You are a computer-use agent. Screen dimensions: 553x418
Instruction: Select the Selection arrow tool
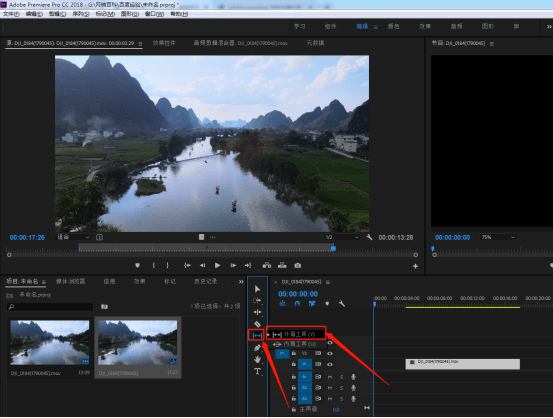coord(257,289)
